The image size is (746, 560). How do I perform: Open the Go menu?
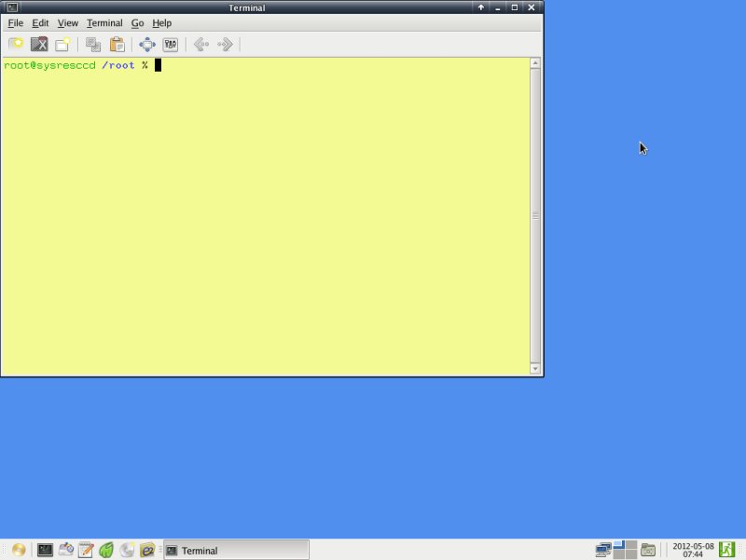pos(137,22)
